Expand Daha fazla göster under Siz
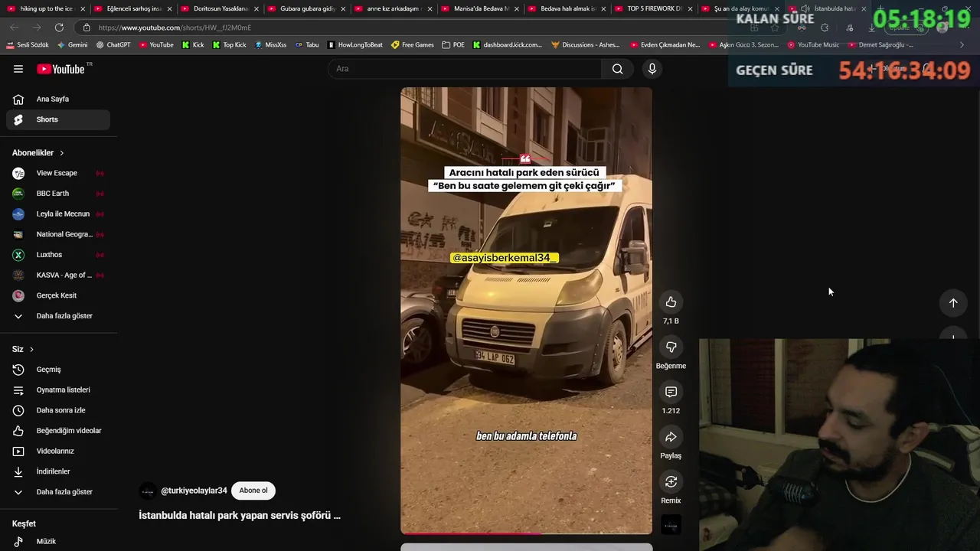The width and height of the screenshot is (980, 551). 58,492
